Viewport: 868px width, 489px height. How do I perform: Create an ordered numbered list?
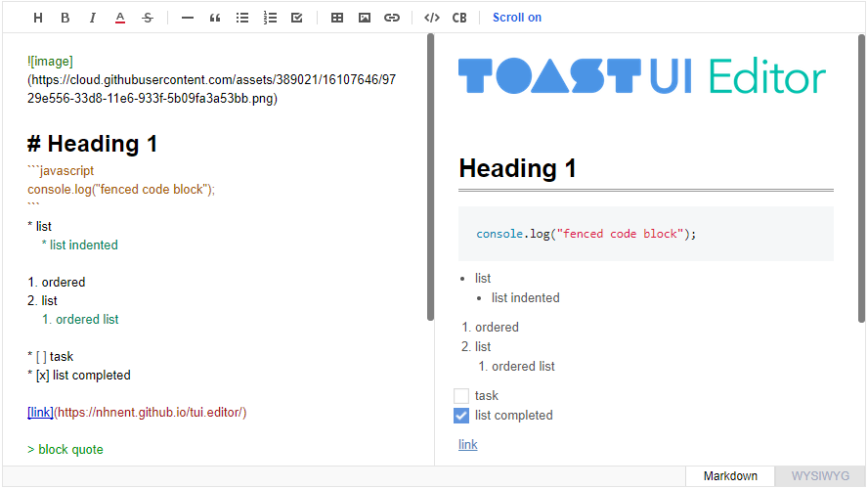(270, 18)
